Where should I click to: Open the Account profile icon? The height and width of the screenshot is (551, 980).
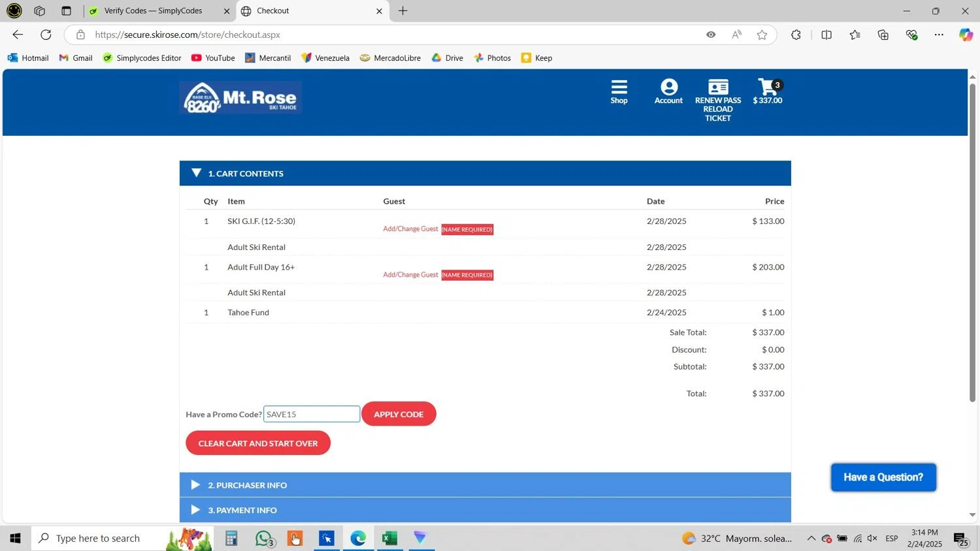[668, 91]
